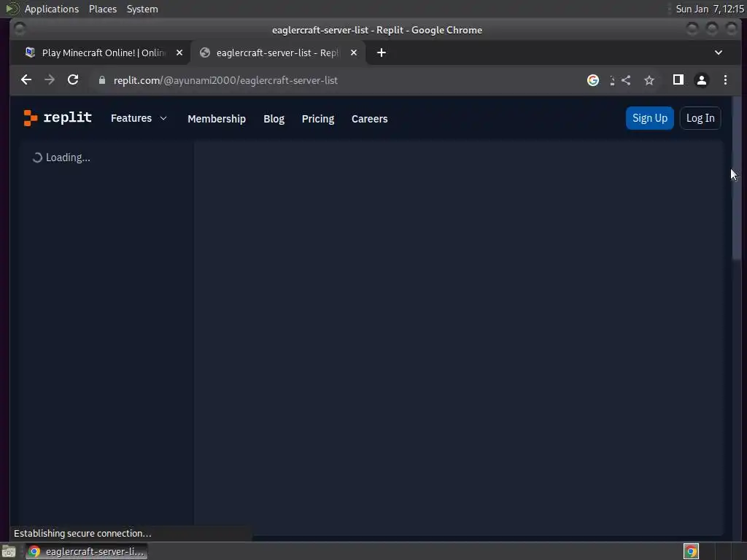Click the Replit logo in the header
Image resolution: width=747 pixels, height=560 pixels.
[x=58, y=117]
